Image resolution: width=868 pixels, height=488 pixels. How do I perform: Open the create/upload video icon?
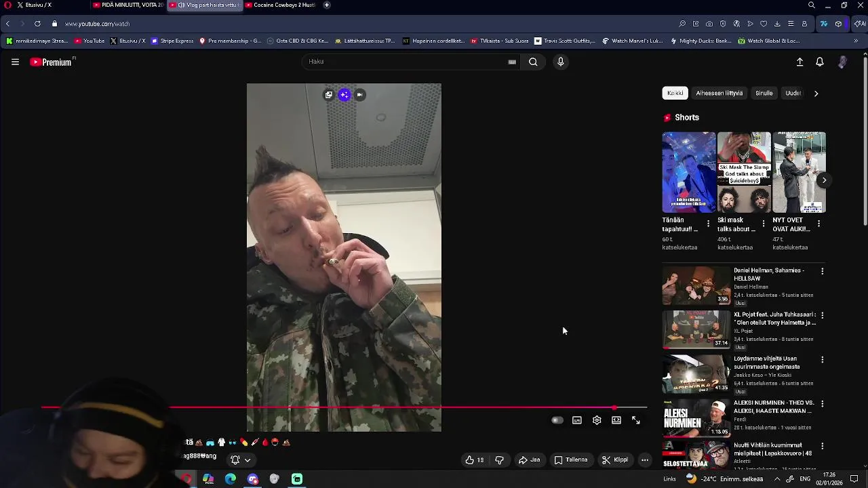(x=800, y=62)
